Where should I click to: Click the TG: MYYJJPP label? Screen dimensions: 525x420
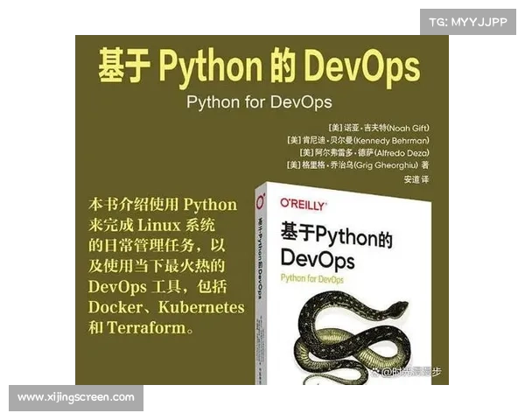[x=468, y=22]
